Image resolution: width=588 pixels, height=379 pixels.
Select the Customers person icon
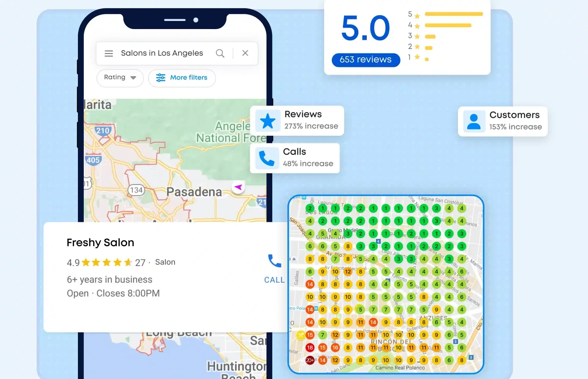[x=474, y=121]
